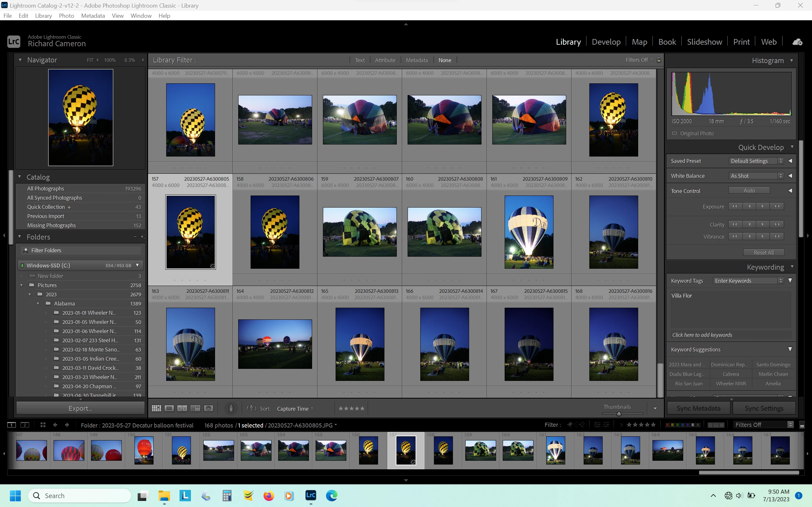The width and height of the screenshot is (812, 507).
Task: Go back using filmstrip left arrow
Action: point(55,425)
